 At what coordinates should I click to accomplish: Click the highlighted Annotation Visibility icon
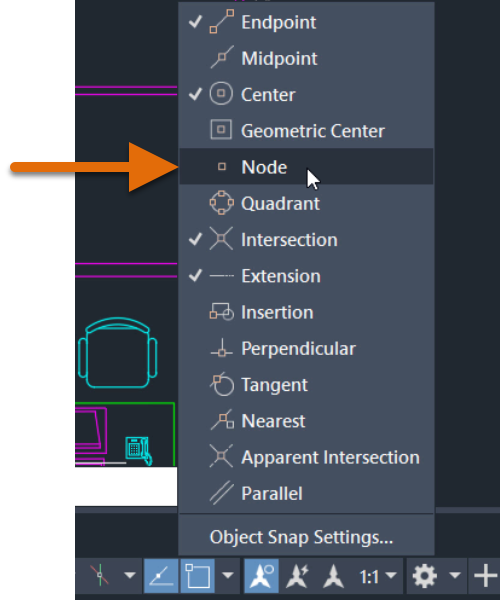point(262,576)
